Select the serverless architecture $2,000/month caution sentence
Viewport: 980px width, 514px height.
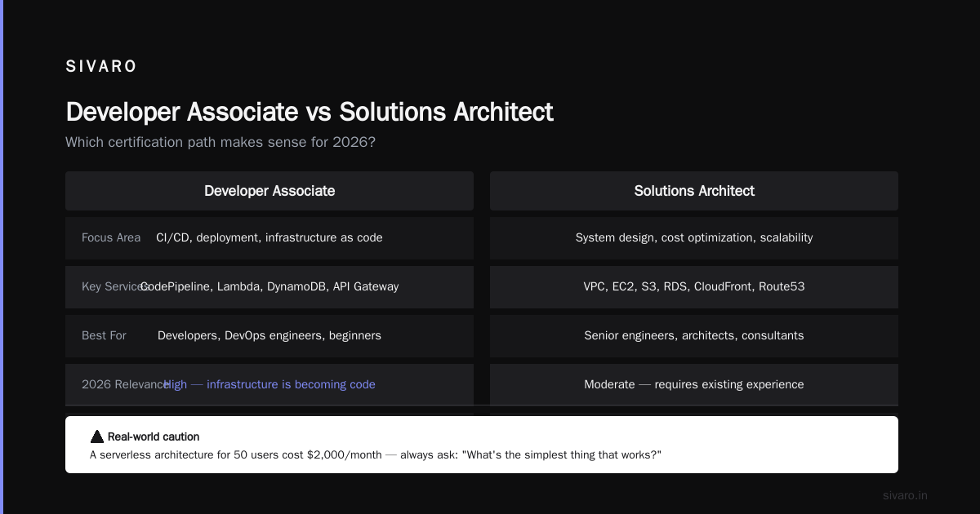pyautogui.click(x=375, y=454)
